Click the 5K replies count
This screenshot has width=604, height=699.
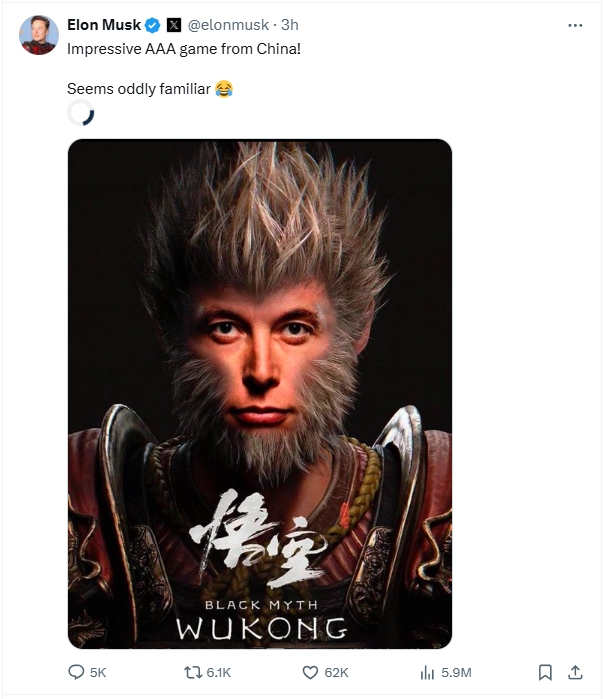point(98,672)
